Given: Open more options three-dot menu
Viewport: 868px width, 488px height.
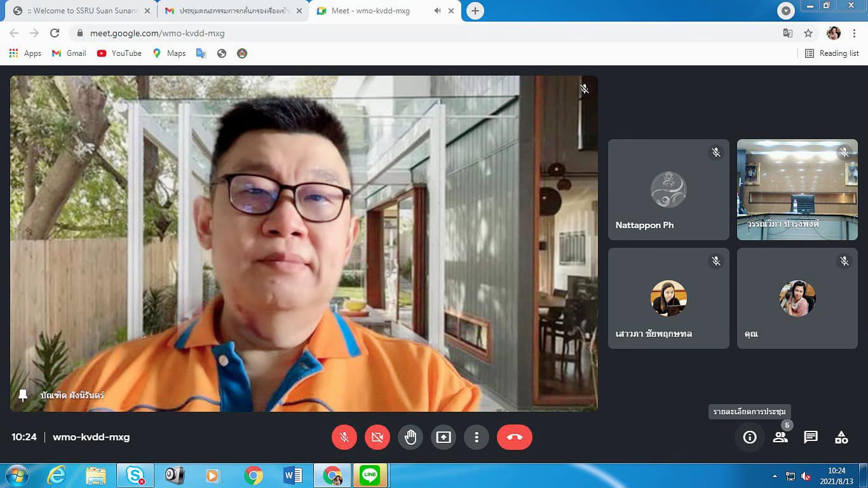Looking at the screenshot, I should click(477, 437).
